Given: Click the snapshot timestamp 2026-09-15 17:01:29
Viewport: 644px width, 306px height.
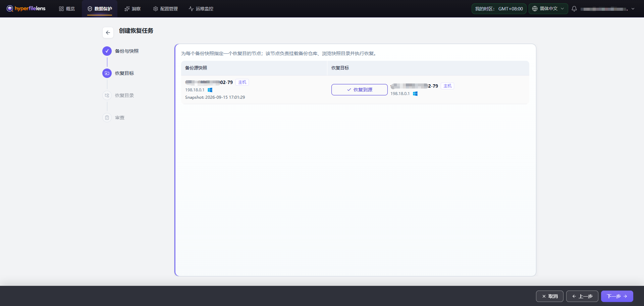Looking at the screenshot, I should [225, 97].
